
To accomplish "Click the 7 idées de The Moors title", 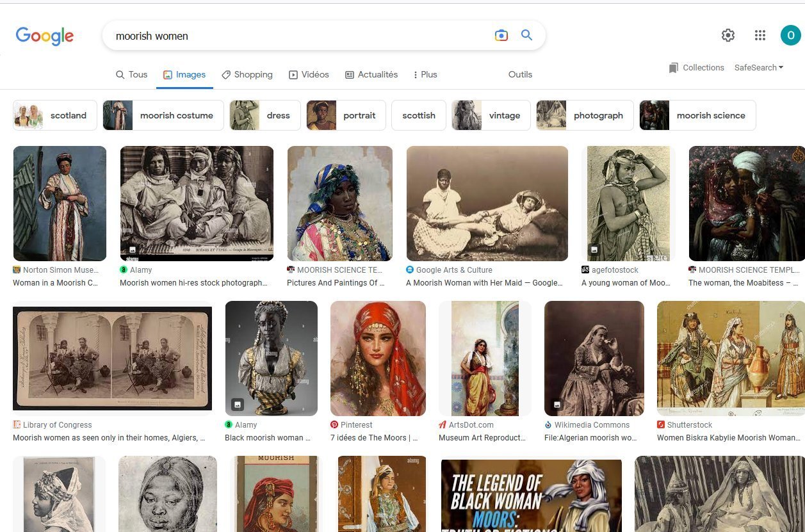I will 374,438.
